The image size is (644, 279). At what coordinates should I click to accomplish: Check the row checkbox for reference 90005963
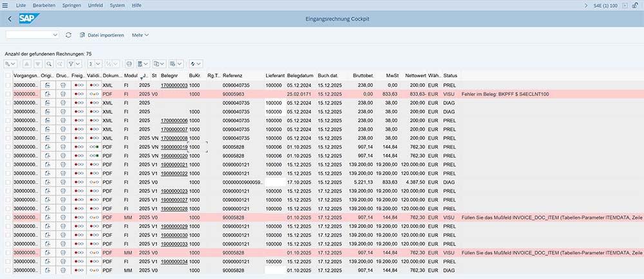pyautogui.click(x=8, y=94)
